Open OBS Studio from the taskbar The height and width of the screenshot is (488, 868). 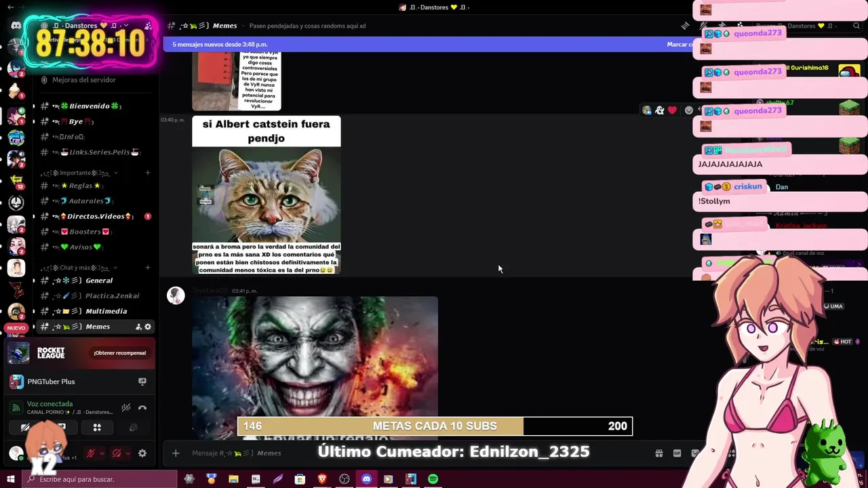point(344,479)
